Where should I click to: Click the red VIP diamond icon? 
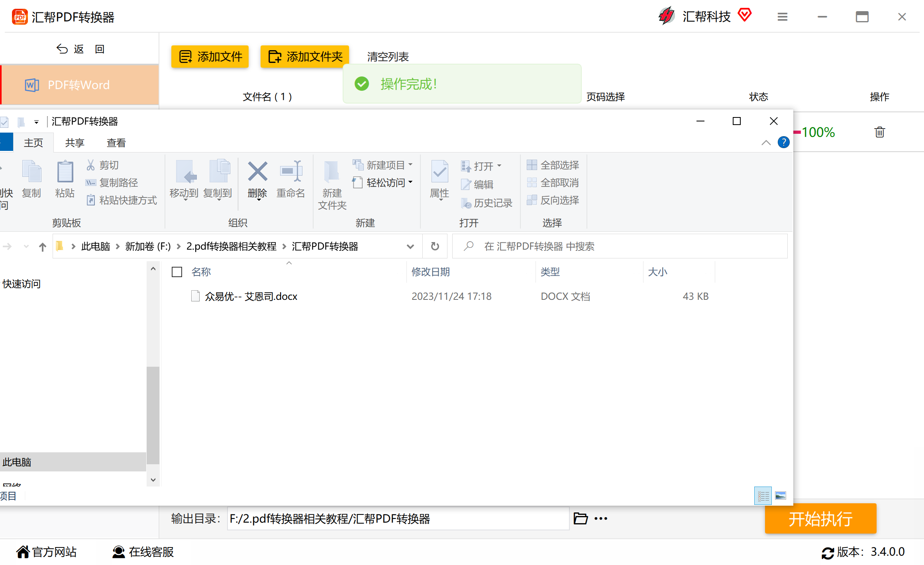[744, 15]
